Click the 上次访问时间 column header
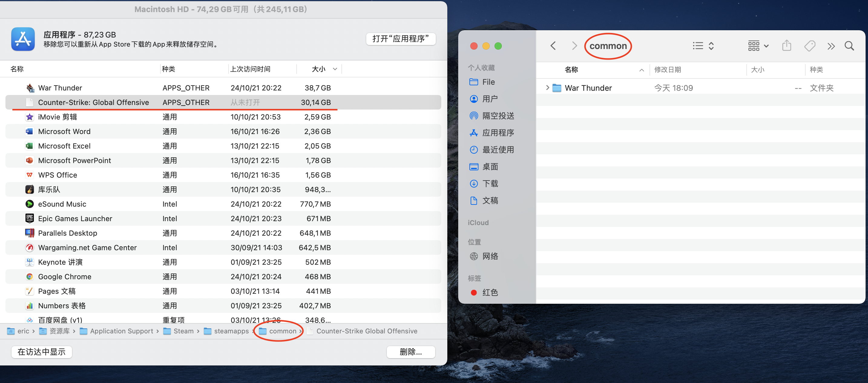 point(250,69)
